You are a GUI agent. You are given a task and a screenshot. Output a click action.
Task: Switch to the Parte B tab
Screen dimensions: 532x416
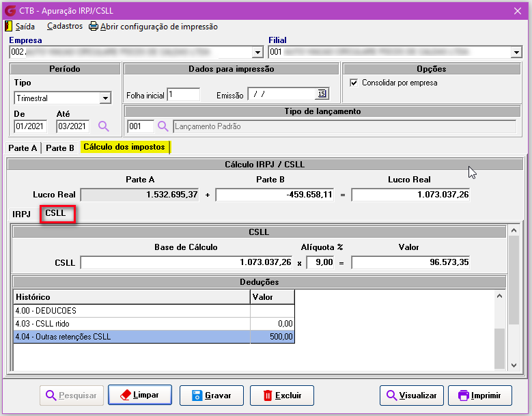point(59,148)
